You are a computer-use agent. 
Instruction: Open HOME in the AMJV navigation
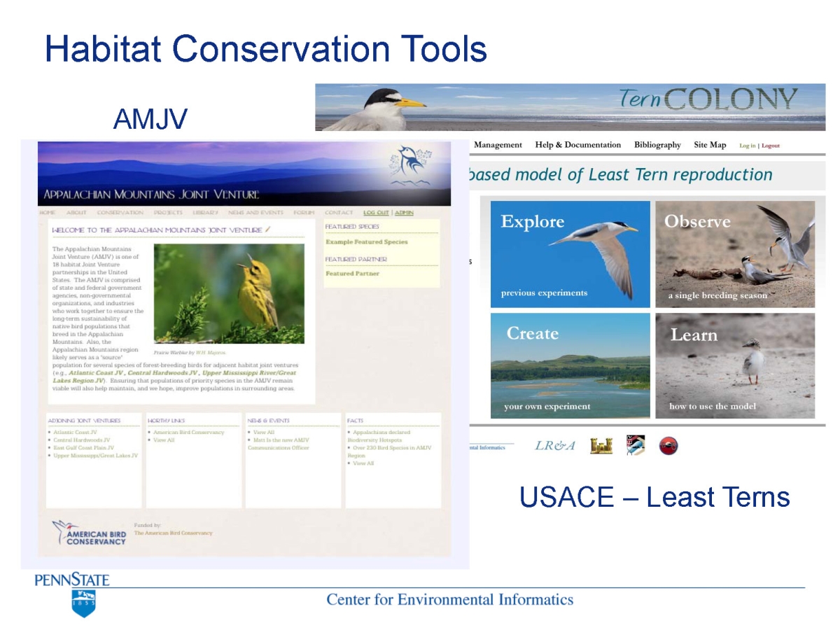48,213
